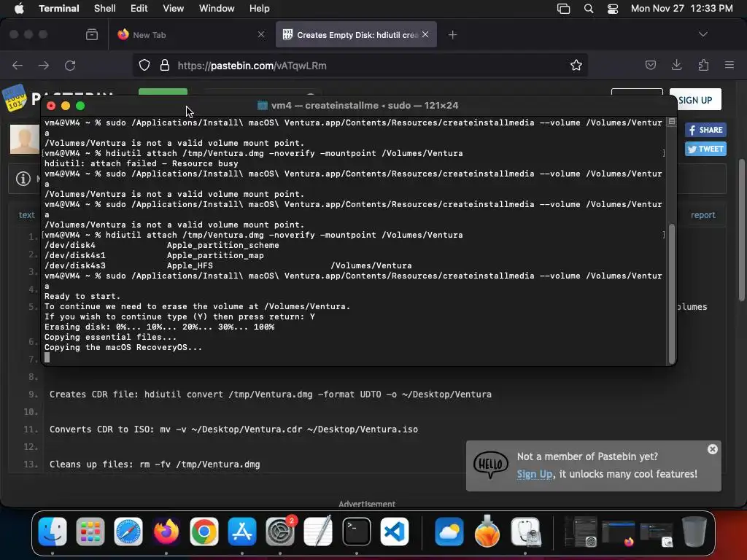Click the info icon on pastebin notice
The image size is (747, 560).
23,179
